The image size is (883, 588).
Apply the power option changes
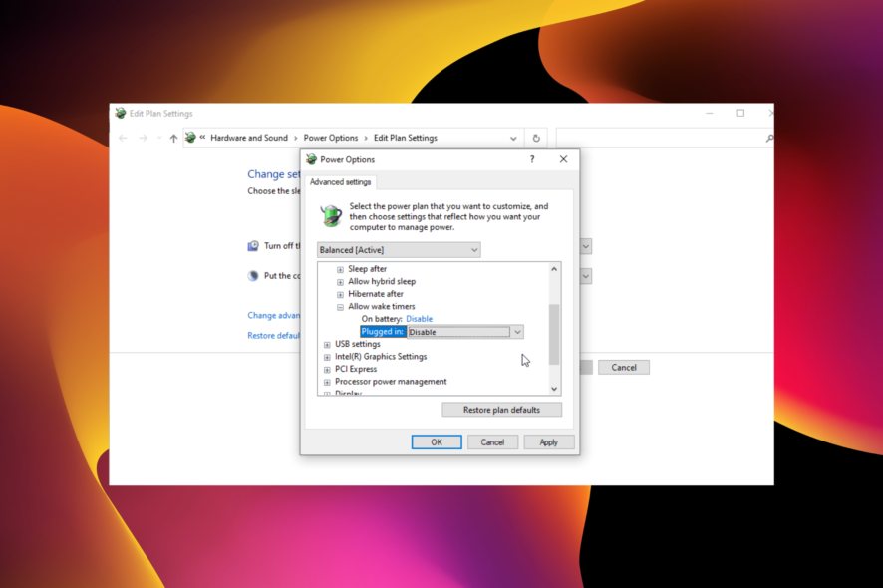548,442
